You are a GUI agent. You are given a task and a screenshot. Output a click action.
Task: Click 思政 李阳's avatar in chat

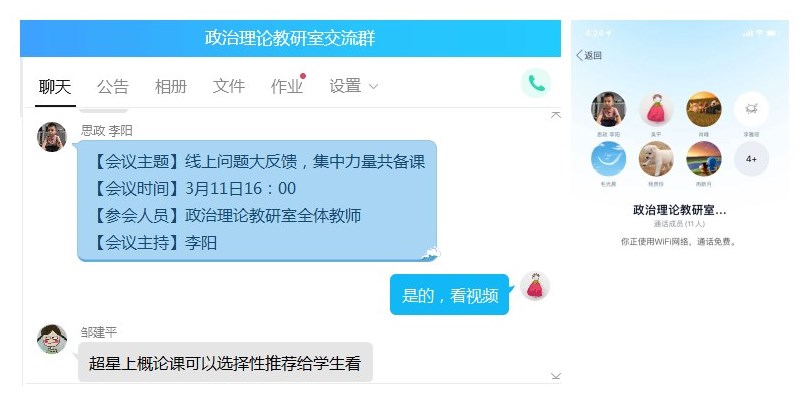click(x=52, y=137)
